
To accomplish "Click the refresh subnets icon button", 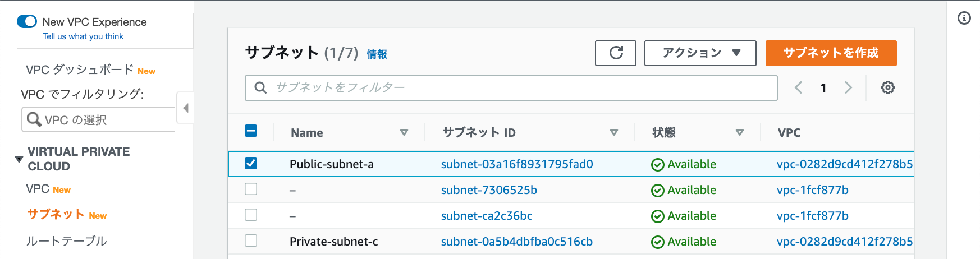I will click(616, 53).
